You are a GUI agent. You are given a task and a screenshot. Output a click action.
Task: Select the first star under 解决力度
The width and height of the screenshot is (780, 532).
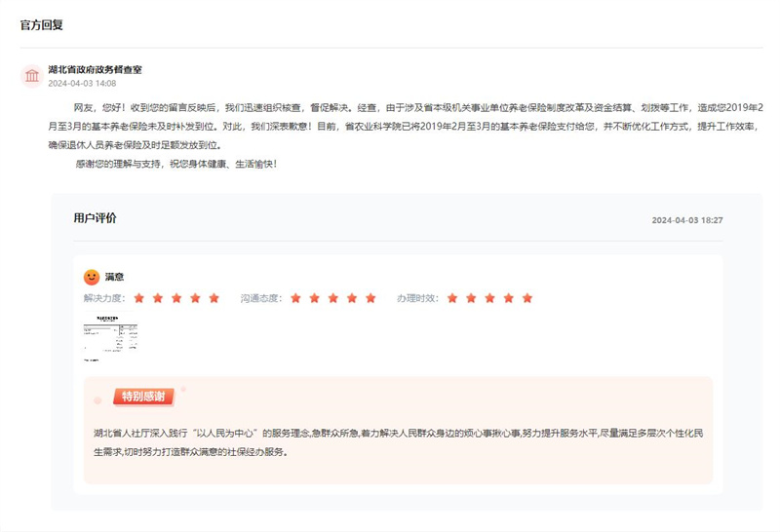(x=139, y=298)
